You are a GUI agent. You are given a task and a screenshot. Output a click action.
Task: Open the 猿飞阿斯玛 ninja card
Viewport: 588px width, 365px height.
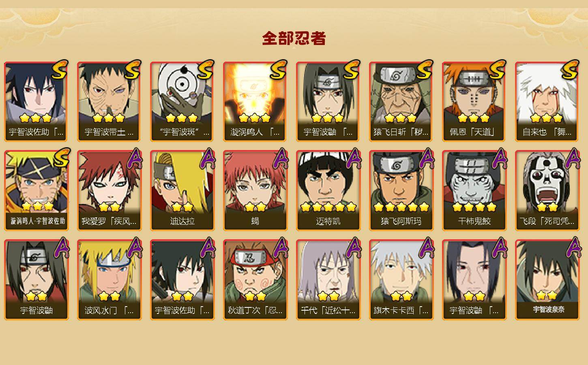click(401, 191)
